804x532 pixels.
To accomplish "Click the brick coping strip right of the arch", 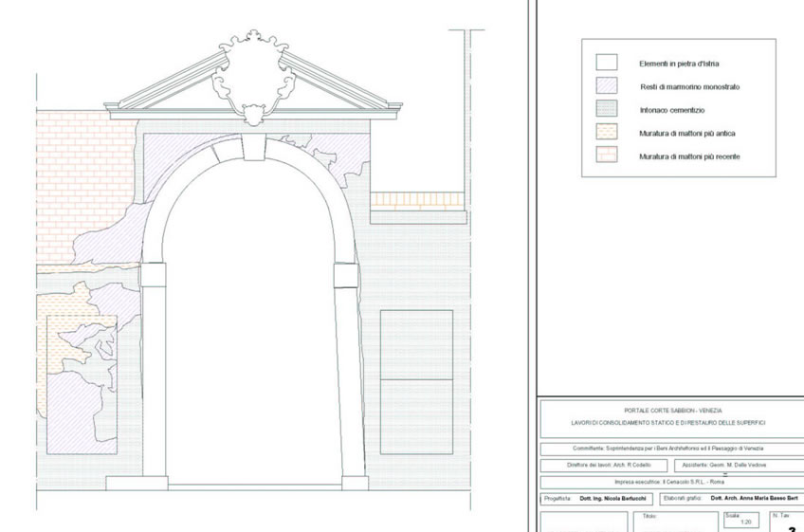I will (417, 201).
